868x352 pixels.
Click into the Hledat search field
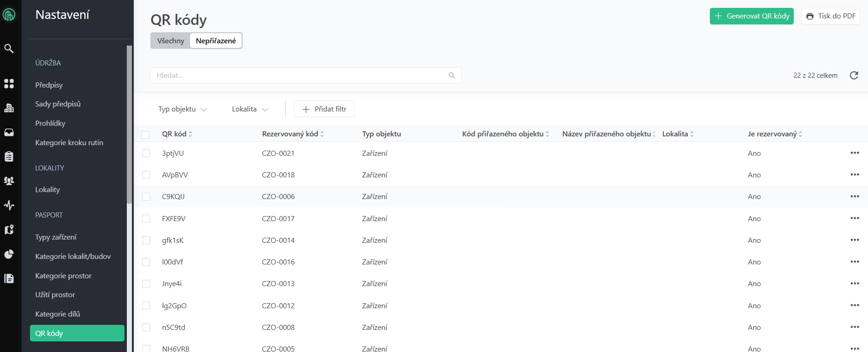(x=300, y=76)
